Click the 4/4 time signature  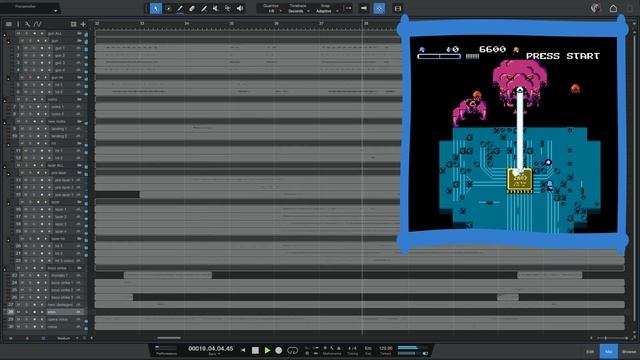point(353,349)
